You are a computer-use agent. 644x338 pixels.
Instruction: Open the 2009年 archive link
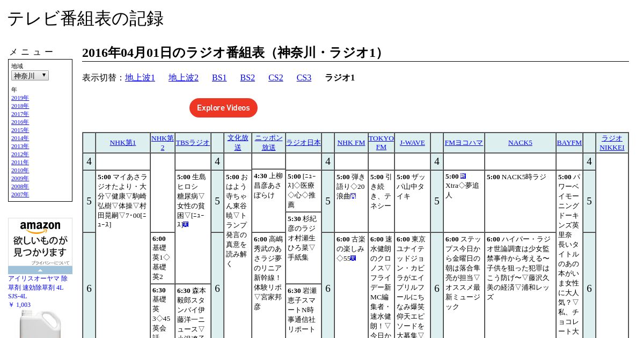pos(20,179)
